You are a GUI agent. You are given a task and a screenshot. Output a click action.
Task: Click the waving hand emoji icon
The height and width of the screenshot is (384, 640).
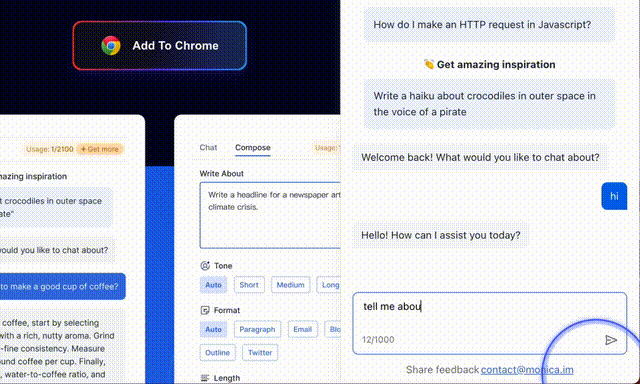pyautogui.click(x=429, y=64)
